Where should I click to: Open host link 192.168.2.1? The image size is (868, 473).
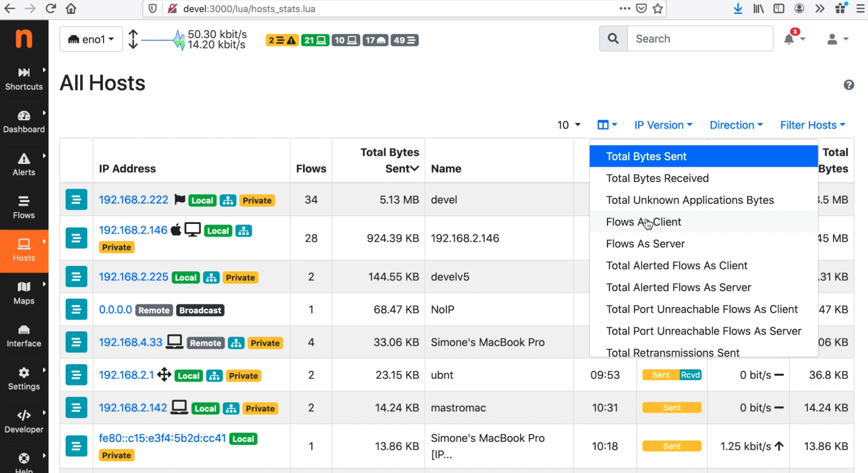pos(126,375)
